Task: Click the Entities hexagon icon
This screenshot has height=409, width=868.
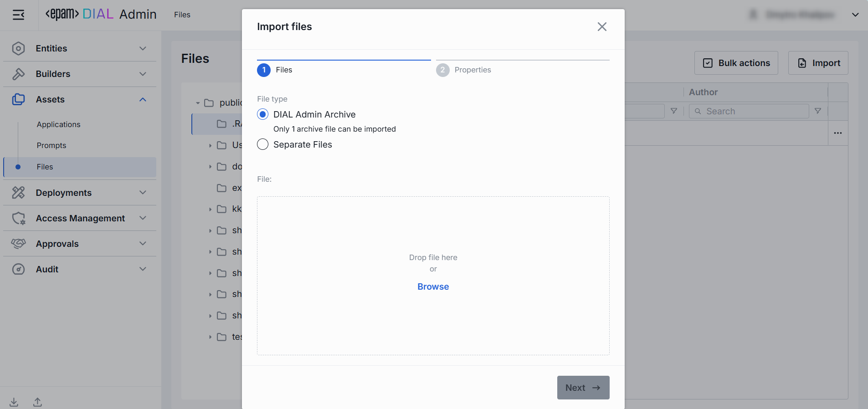Action: pyautogui.click(x=18, y=48)
